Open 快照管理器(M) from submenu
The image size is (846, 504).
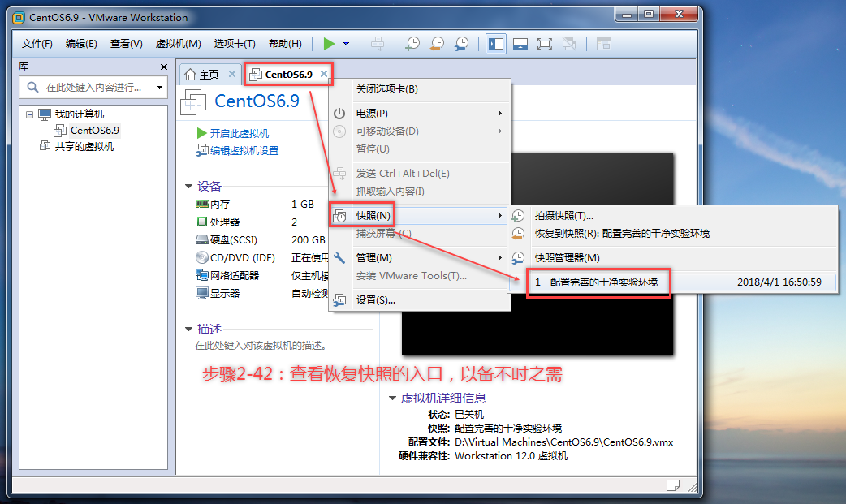[x=673, y=258]
